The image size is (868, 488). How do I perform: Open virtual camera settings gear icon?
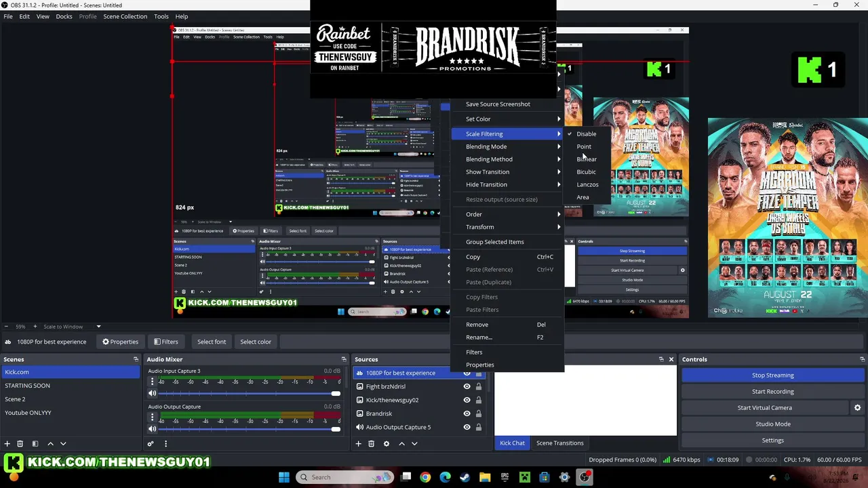tap(857, 408)
